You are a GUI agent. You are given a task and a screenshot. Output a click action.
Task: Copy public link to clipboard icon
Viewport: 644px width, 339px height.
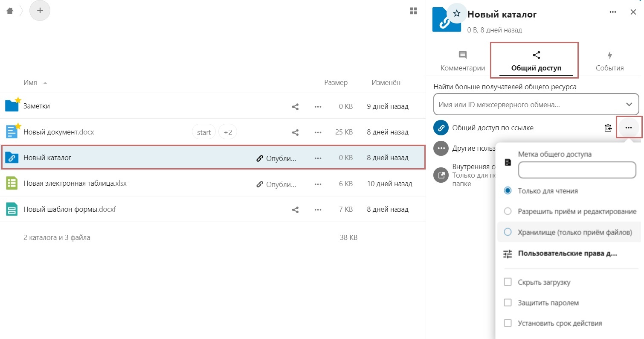pyautogui.click(x=608, y=128)
